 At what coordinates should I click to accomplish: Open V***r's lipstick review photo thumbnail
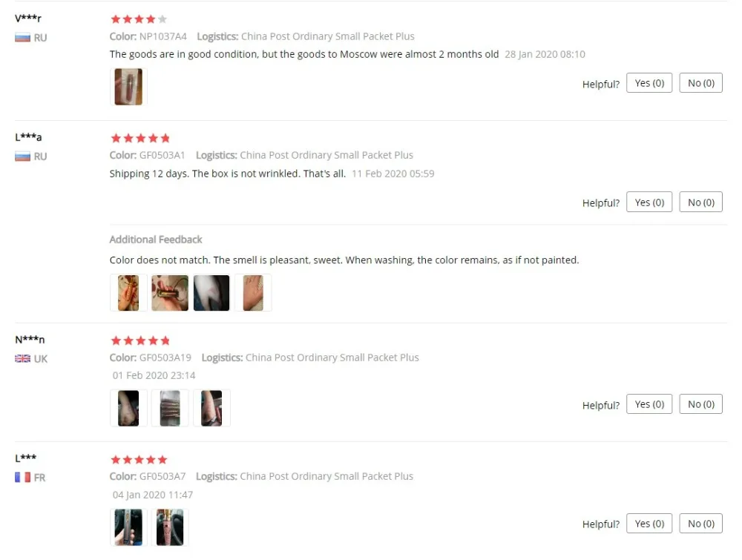(128, 87)
